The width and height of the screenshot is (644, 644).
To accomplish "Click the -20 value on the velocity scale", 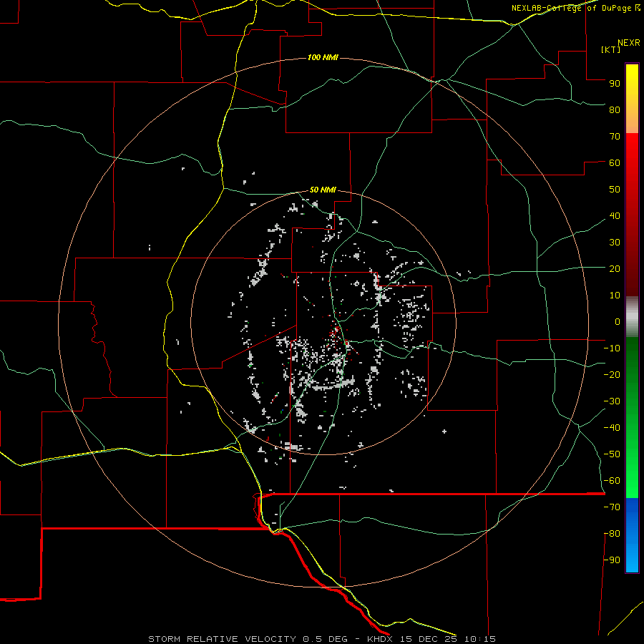I will click(612, 374).
